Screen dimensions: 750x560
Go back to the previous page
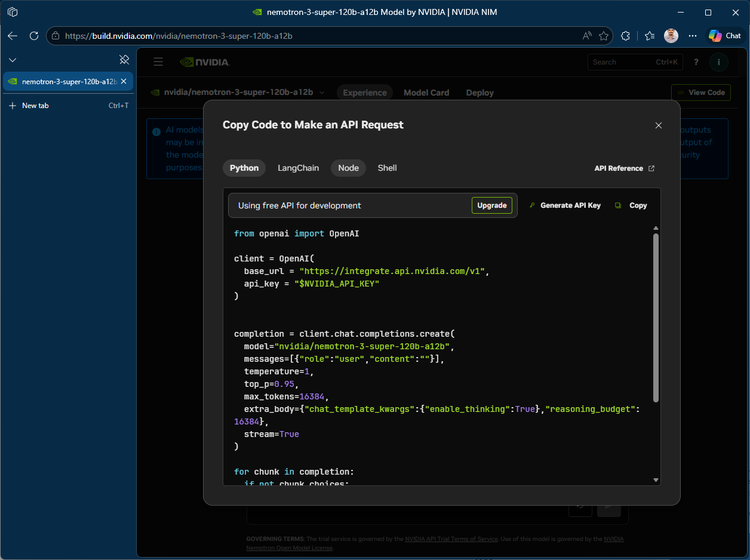[x=13, y=36]
